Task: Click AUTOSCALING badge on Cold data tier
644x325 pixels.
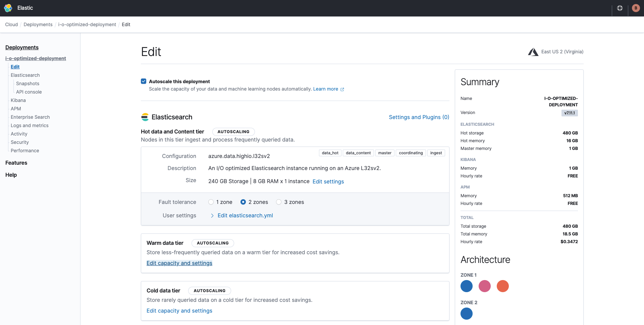Action: (210, 291)
